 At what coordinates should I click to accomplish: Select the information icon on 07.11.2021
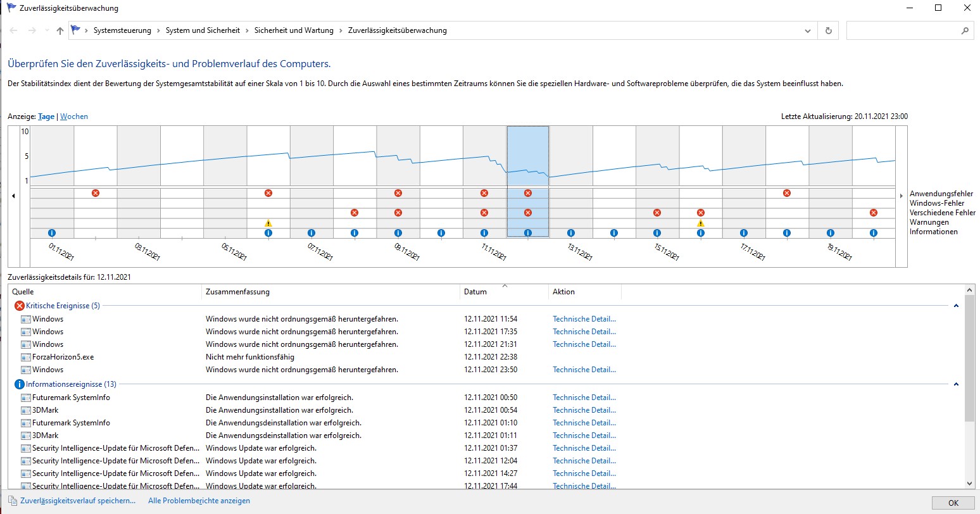coord(311,233)
